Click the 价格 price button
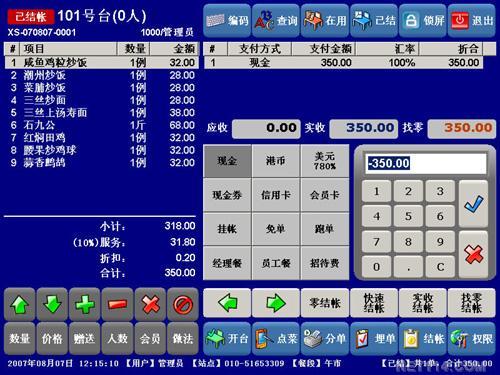The height and width of the screenshot is (375, 500). [x=52, y=338]
